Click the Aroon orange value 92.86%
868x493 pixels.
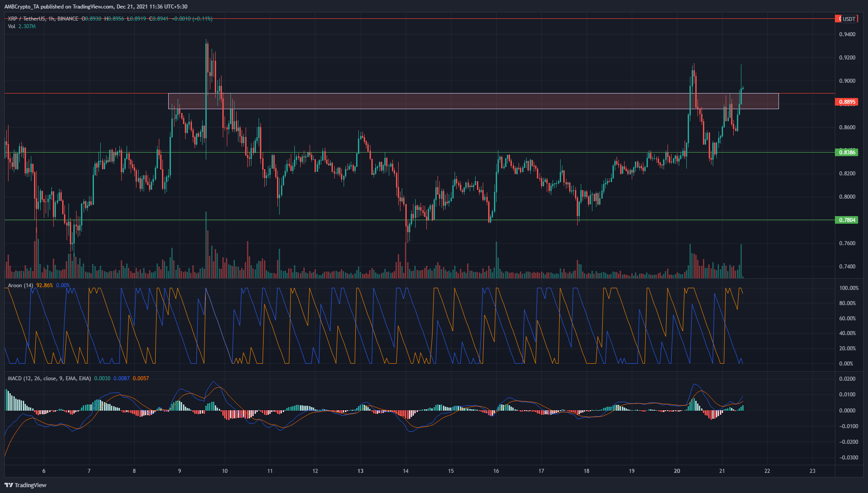[45, 285]
